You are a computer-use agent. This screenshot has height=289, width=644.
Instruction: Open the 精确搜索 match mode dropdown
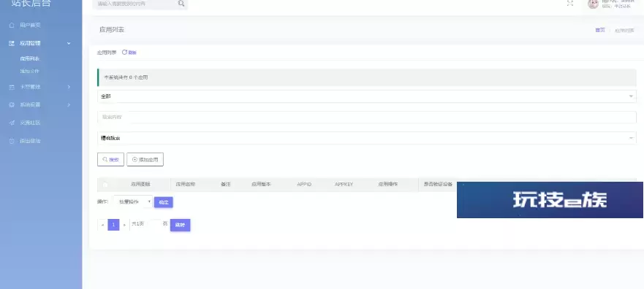click(367, 138)
